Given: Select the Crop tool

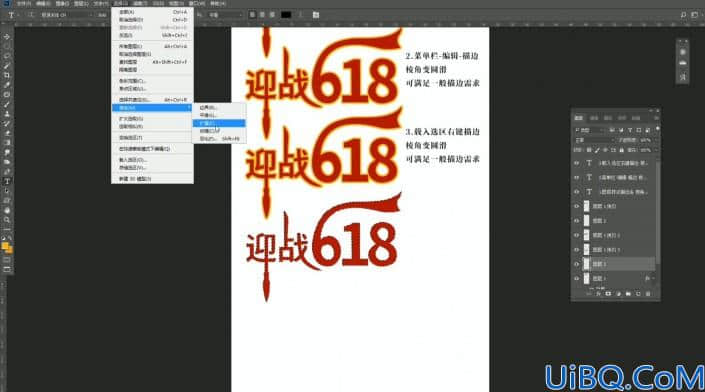Looking at the screenshot, I should 7,75.
